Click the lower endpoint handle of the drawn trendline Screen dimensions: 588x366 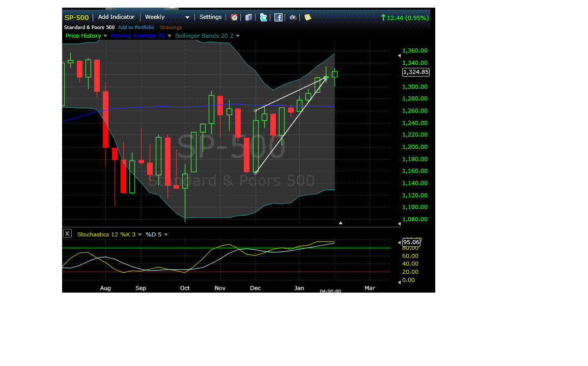[256, 173]
